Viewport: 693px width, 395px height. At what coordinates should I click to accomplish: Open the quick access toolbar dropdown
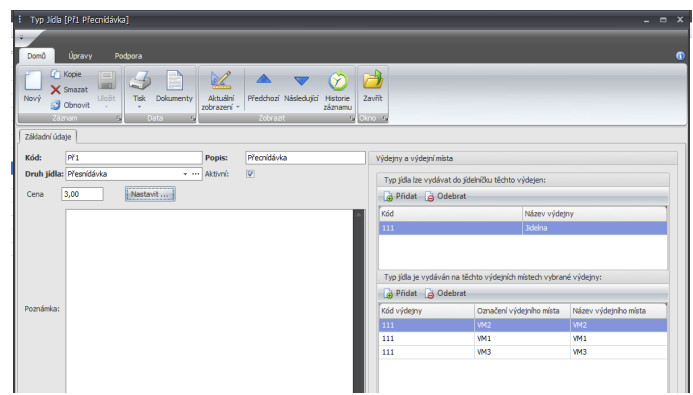point(21,38)
